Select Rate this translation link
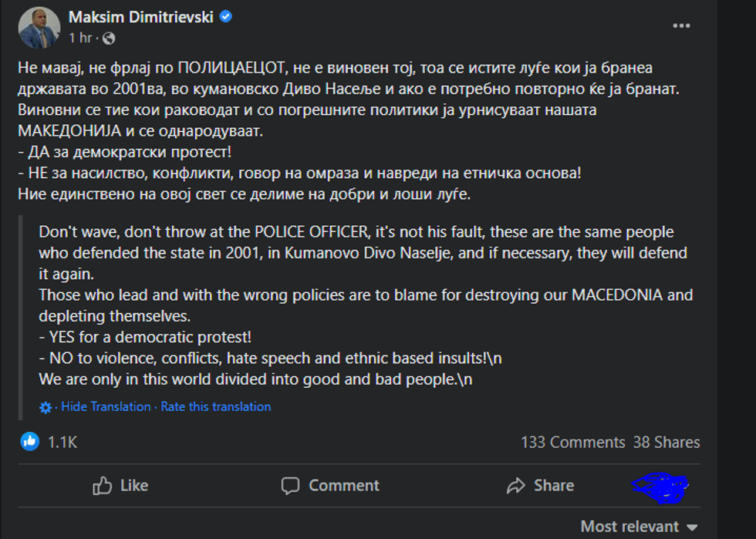This screenshot has height=539, width=756. click(x=216, y=406)
